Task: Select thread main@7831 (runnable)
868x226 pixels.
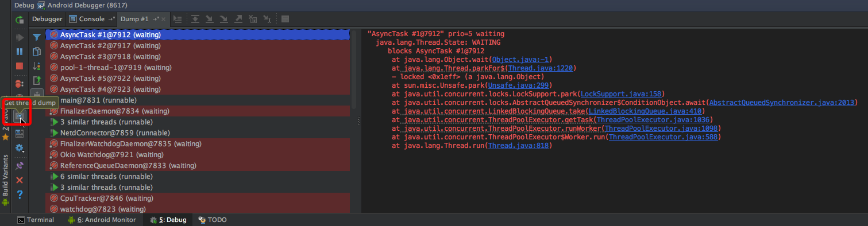Action: tap(198, 100)
